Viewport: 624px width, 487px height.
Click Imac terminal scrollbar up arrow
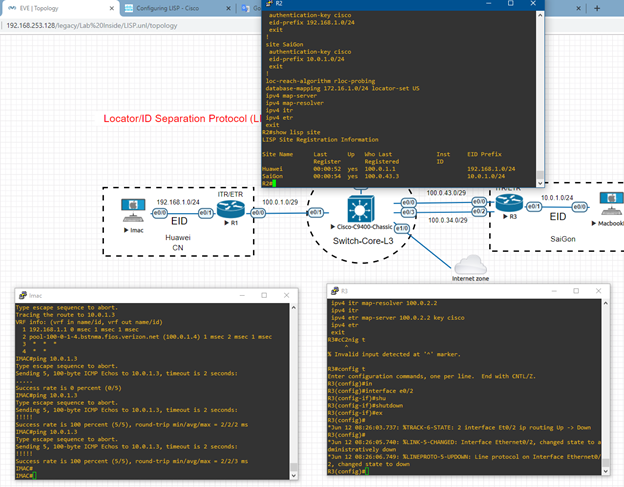coord(294,308)
